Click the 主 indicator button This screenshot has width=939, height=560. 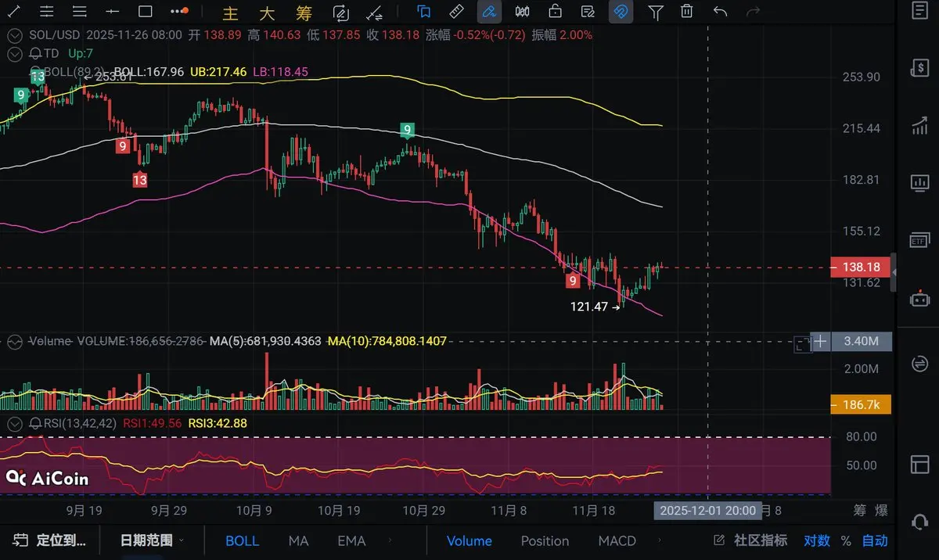230,13
